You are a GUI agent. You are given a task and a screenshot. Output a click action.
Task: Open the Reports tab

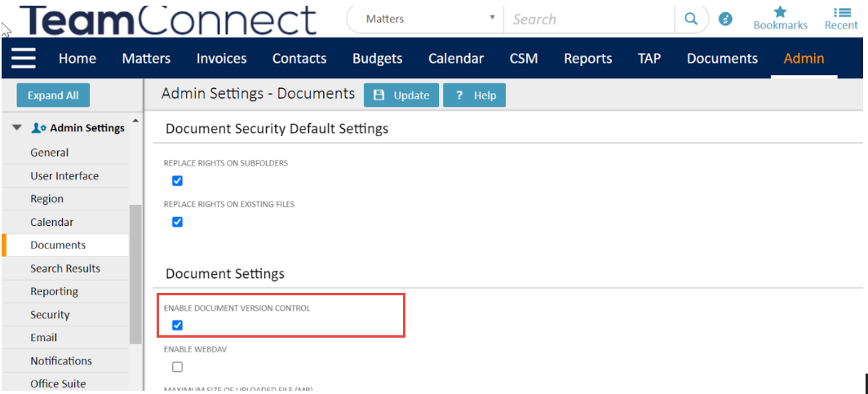coord(588,59)
